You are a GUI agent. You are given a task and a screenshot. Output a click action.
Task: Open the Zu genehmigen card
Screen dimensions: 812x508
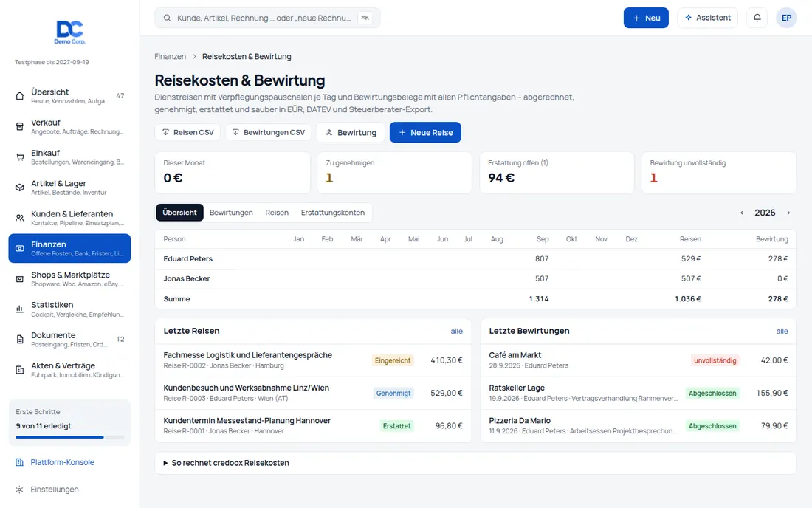(x=394, y=173)
